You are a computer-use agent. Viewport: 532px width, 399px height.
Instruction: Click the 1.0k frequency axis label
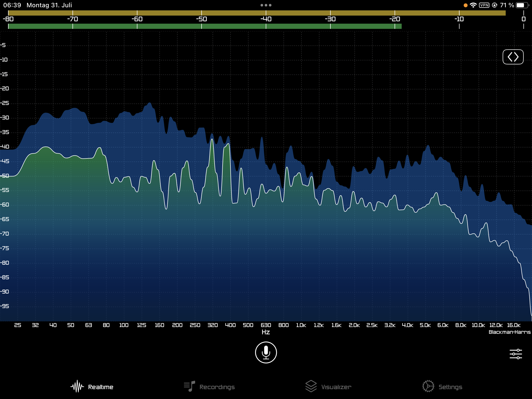pos(301,325)
